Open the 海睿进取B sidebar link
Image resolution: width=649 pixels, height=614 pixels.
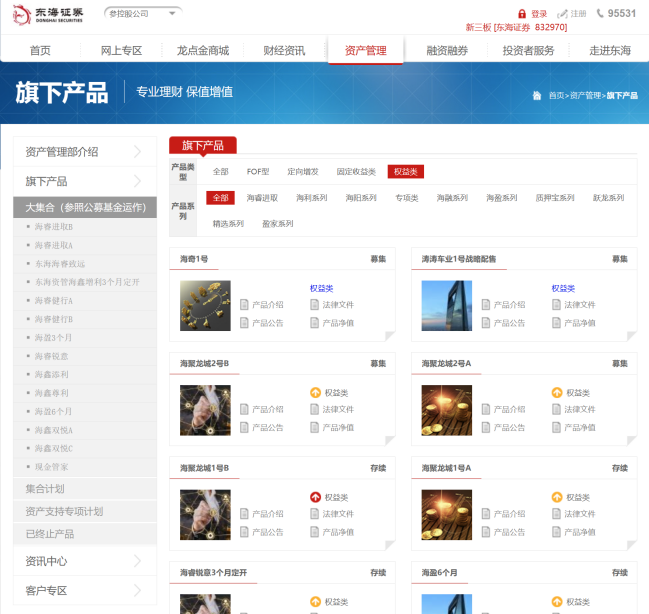(54, 227)
